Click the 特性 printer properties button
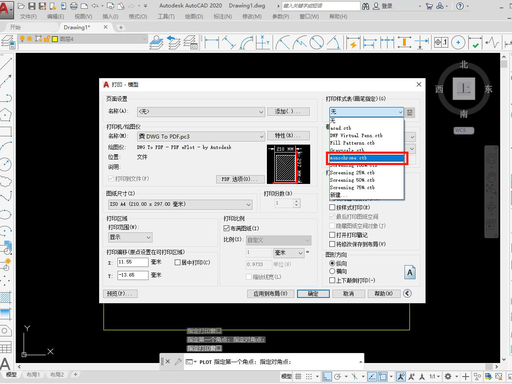Screen dimensions: 512x384 [x=288, y=135]
